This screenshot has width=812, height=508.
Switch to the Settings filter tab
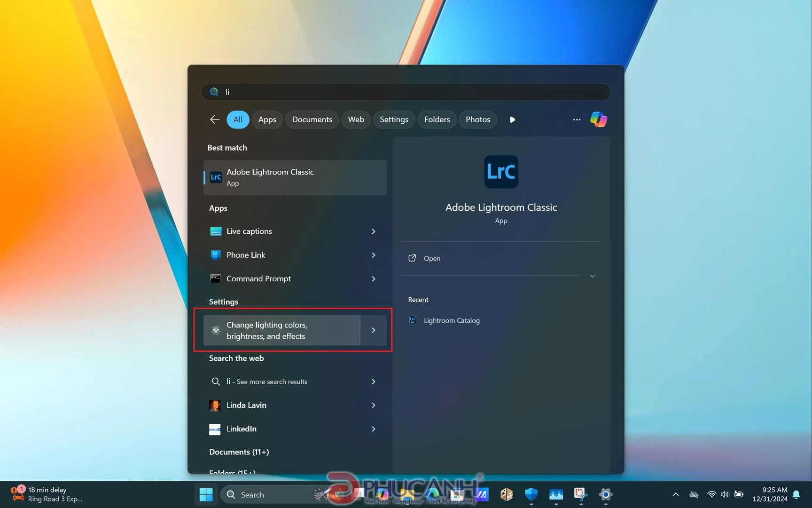click(394, 119)
